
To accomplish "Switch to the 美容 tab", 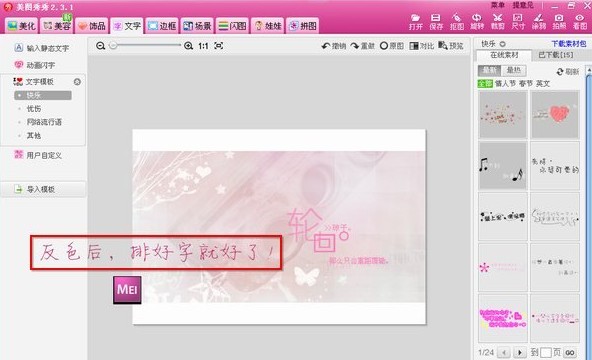I will (57, 26).
